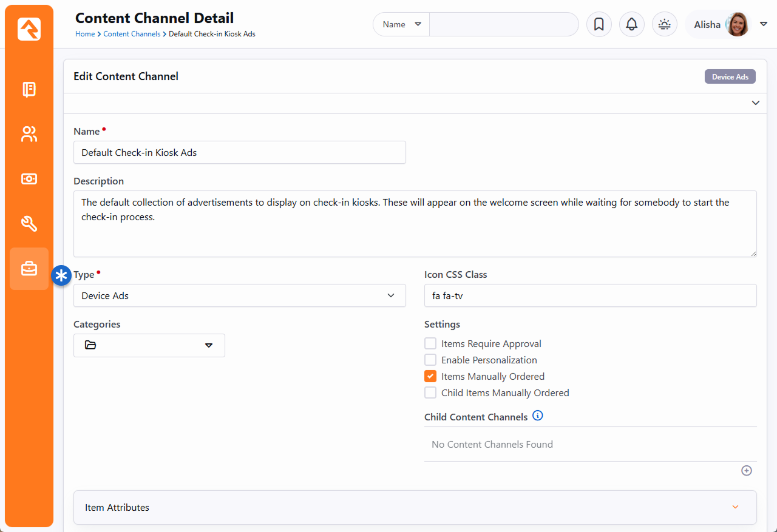Open the Name search filter dropdown

[x=401, y=24]
